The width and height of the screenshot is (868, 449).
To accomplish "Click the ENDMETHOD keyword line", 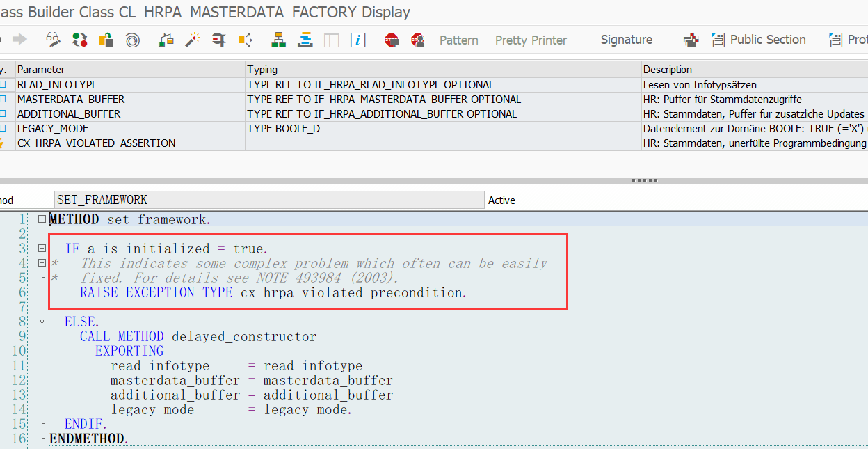I will pyautogui.click(x=88, y=439).
